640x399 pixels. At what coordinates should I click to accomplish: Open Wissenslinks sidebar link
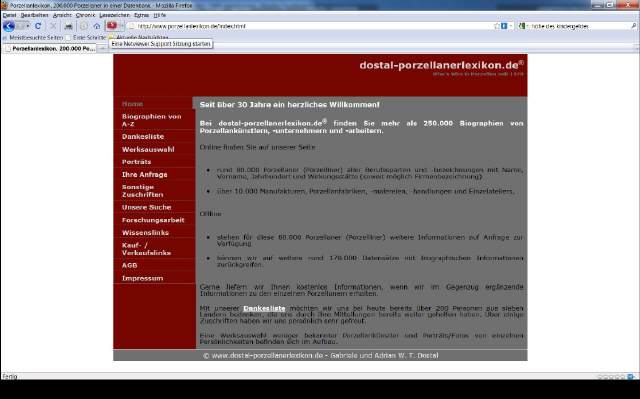coord(145,233)
